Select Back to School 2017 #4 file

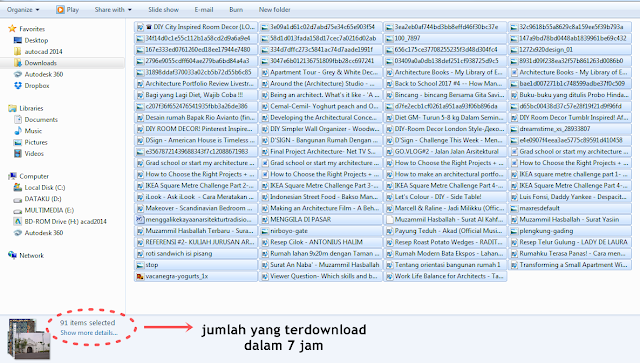point(445,84)
